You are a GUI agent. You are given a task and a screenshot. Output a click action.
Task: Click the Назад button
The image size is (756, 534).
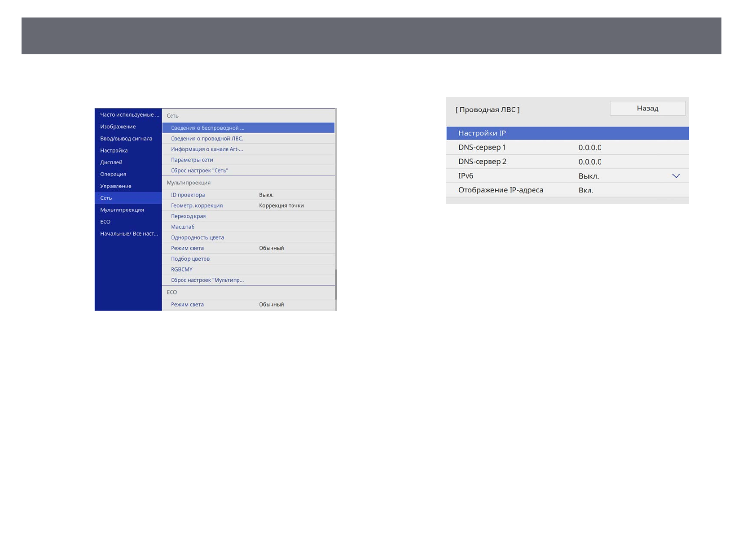point(647,108)
